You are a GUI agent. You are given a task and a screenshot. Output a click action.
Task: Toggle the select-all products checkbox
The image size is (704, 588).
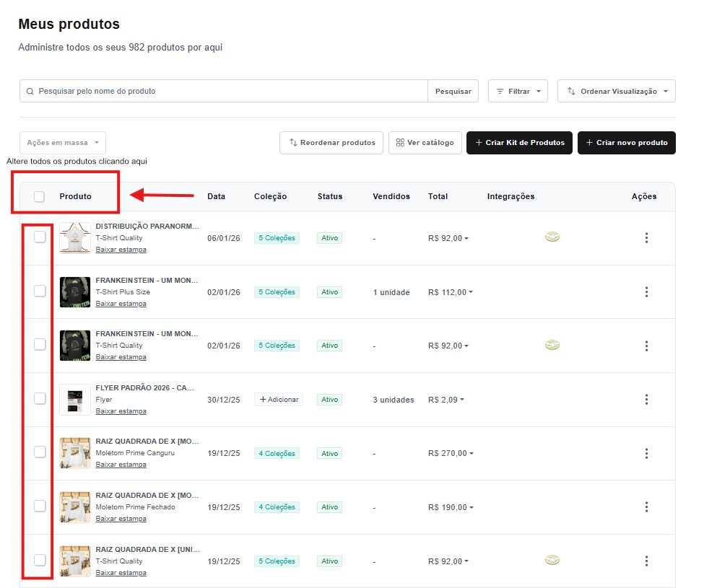pyautogui.click(x=40, y=197)
